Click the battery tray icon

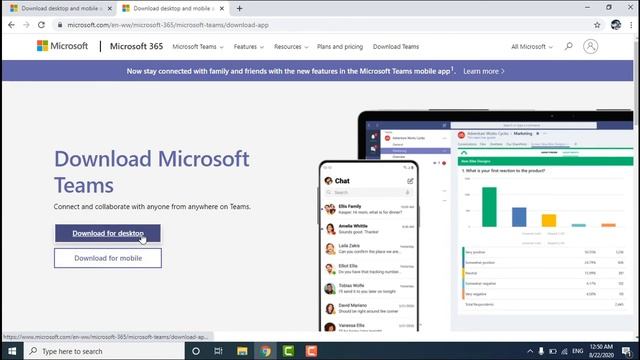click(553, 351)
